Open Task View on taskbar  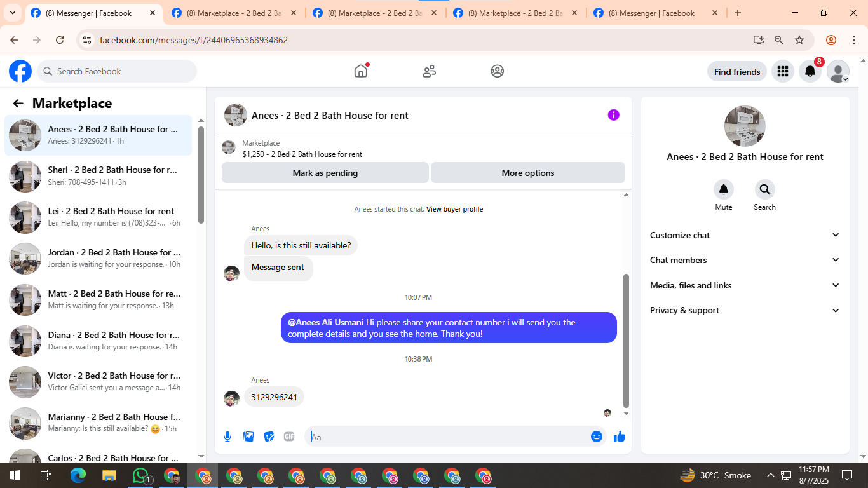click(46, 475)
